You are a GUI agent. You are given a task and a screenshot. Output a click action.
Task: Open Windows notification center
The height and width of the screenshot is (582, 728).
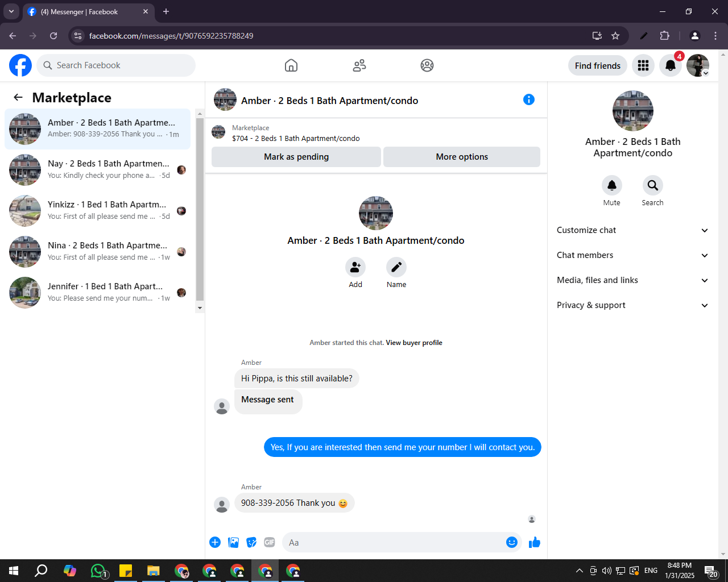(712, 571)
